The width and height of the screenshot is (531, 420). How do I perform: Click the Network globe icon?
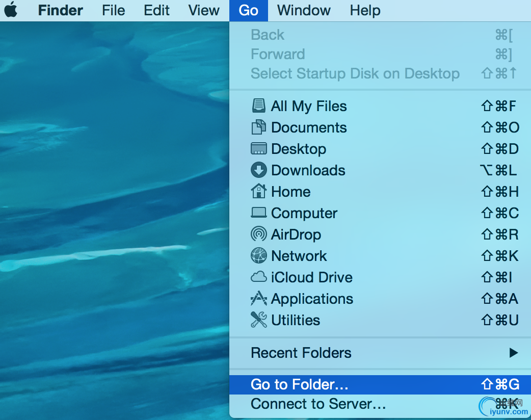(x=259, y=255)
